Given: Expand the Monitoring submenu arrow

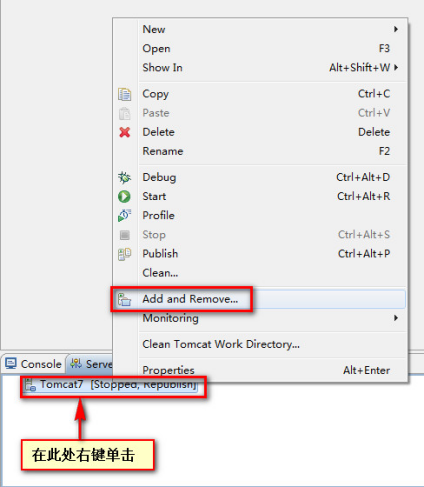Looking at the screenshot, I should [396, 318].
